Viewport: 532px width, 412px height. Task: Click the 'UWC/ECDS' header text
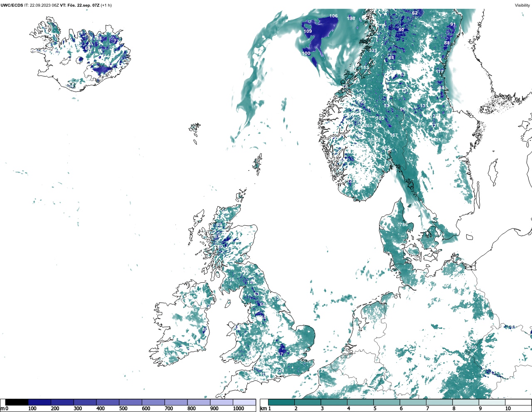[12, 5]
